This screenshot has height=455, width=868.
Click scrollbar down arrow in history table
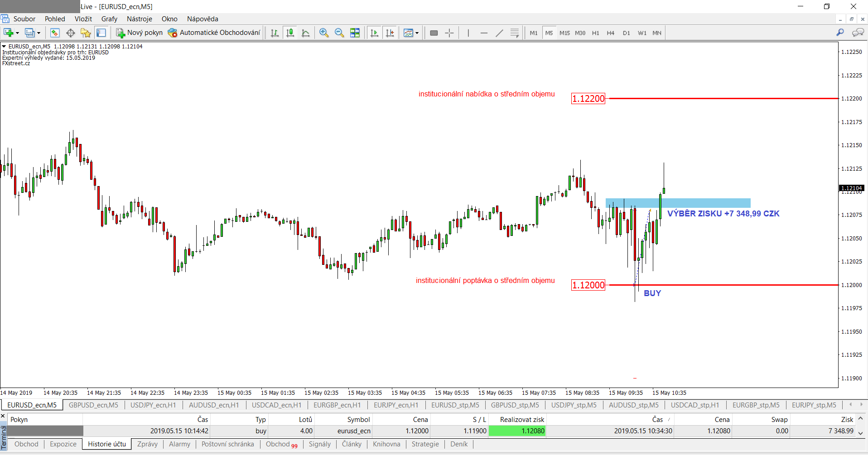[x=861, y=433]
